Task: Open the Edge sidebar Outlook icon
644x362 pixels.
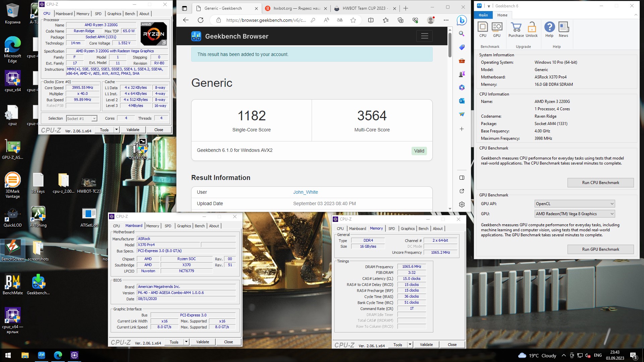Action: (462, 101)
